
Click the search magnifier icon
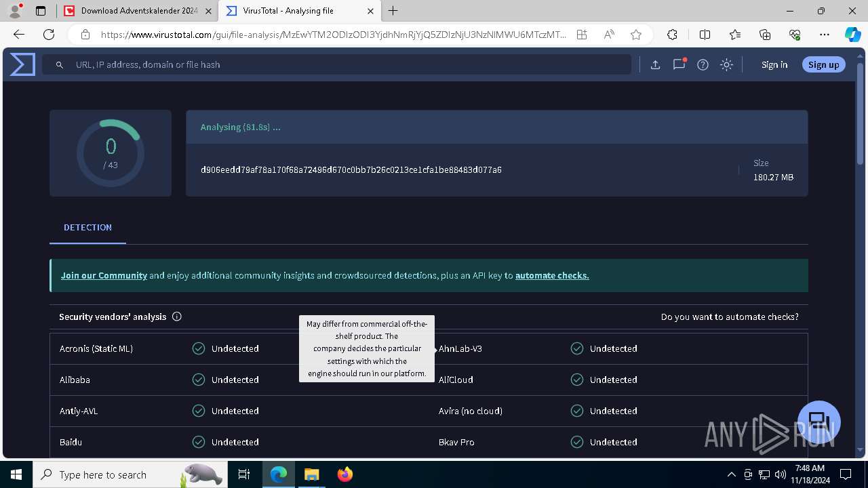point(60,64)
